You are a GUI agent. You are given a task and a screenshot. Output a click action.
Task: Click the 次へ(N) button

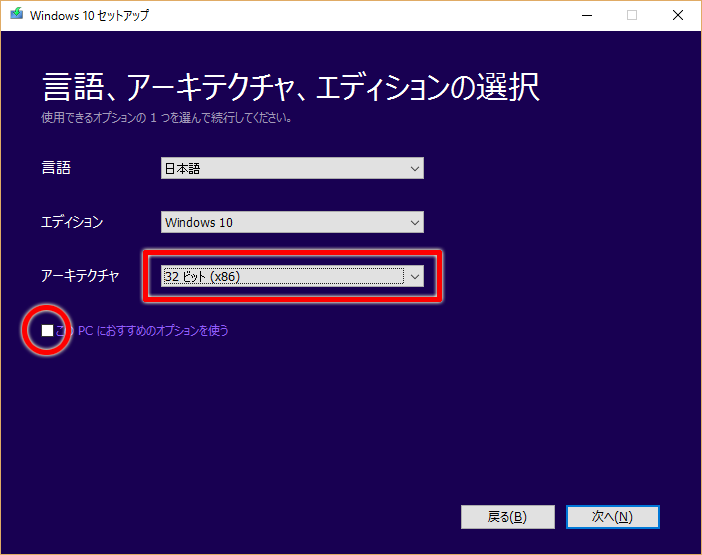tap(612, 517)
